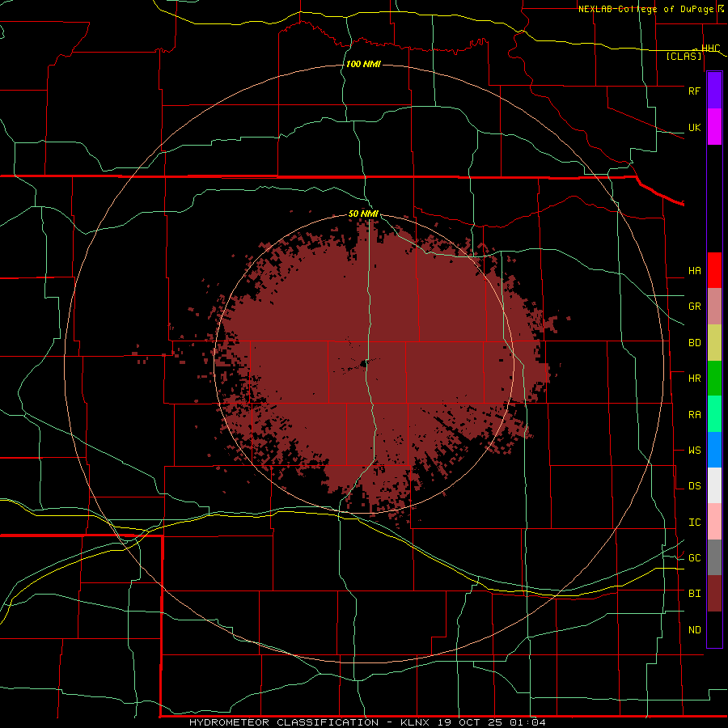Click the BI dark red legend swatch
The width and height of the screenshot is (728, 728).
point(714,594)
